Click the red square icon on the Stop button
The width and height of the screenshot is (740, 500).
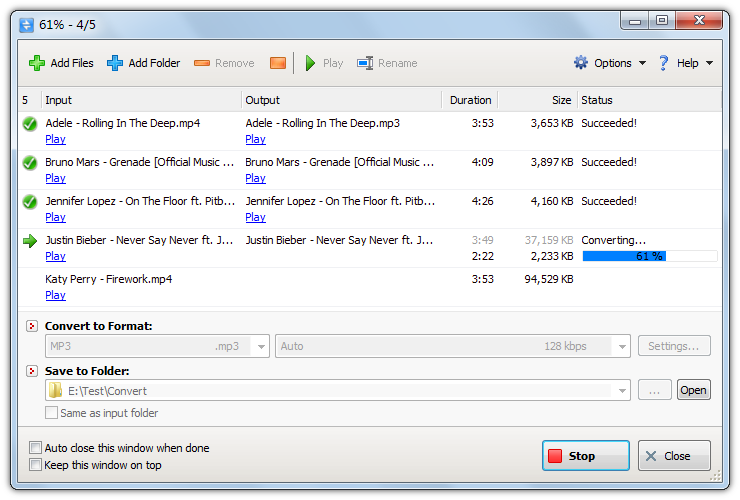(x=555, y=456)
